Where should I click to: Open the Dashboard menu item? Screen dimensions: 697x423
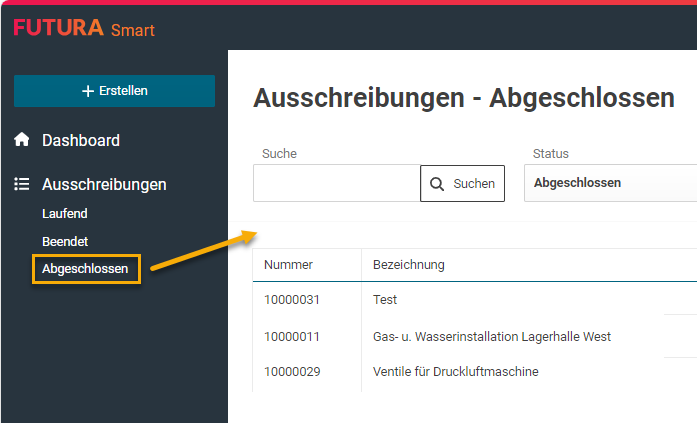click(x=81, y=141)
